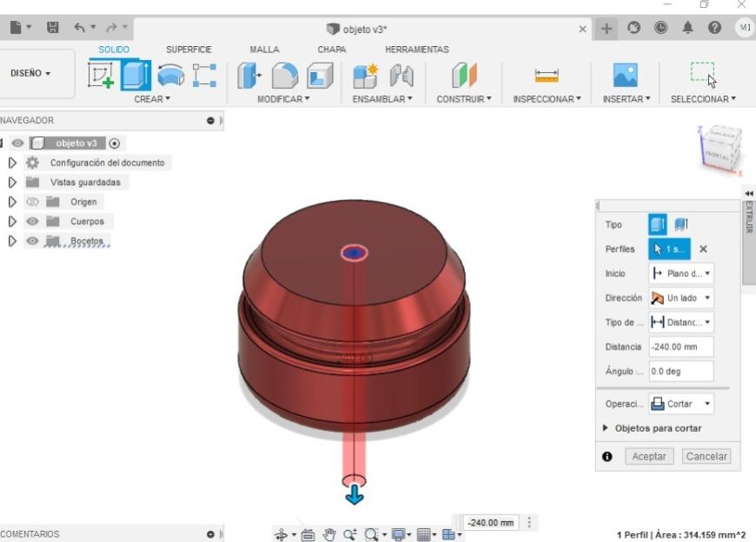756x542 pixels.
Task: Click the Redo arrow icon
Action: 111,28
